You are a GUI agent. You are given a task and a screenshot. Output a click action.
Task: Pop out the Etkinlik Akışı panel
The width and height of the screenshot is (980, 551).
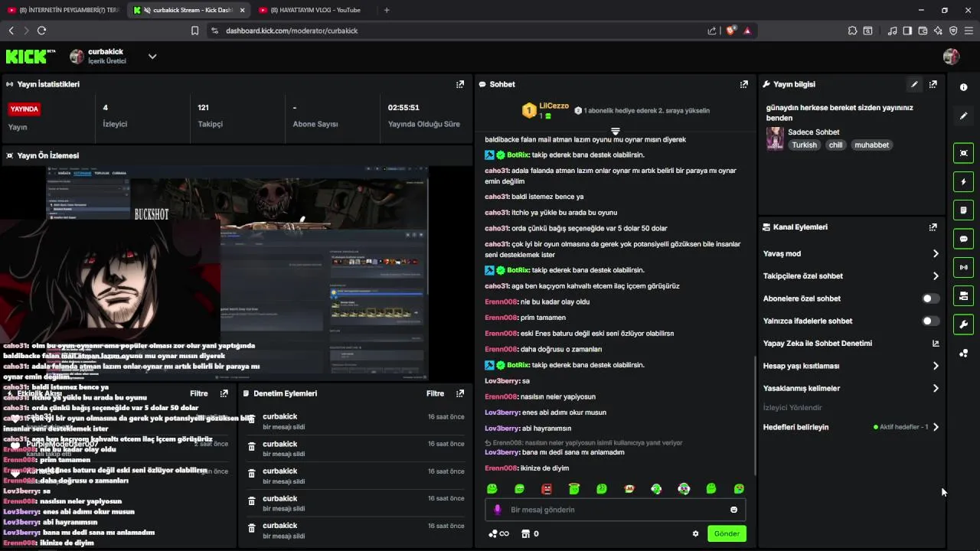(224, 393)
